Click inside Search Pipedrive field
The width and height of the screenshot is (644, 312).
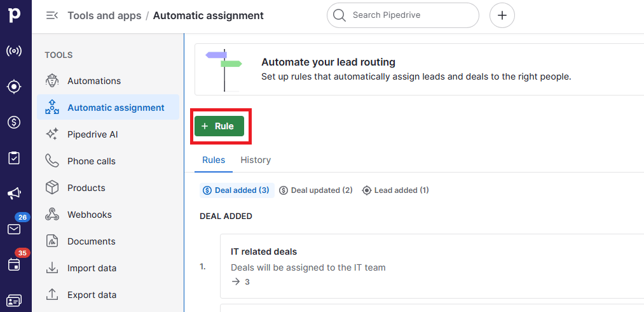coord(403,16)
